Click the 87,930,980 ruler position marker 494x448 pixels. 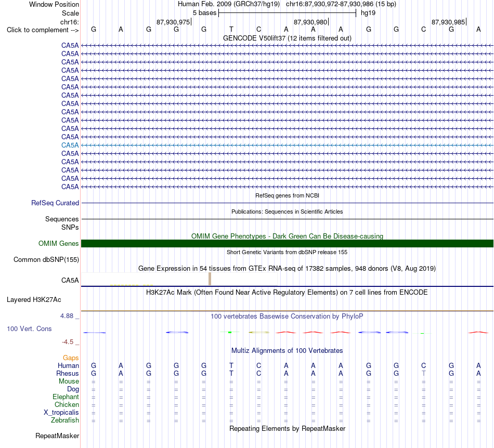[310, 22]
